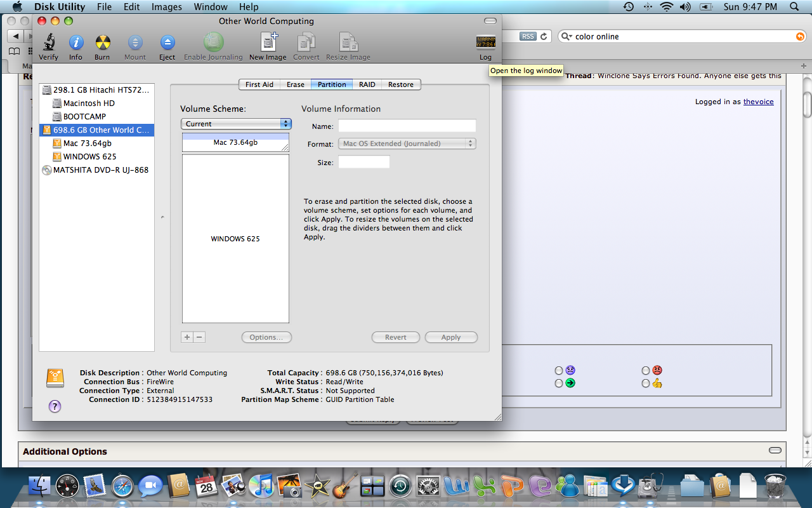Viewport: 812px width, 508px height.
Task: Click the Revert button
Action: (x=396, y=337)
